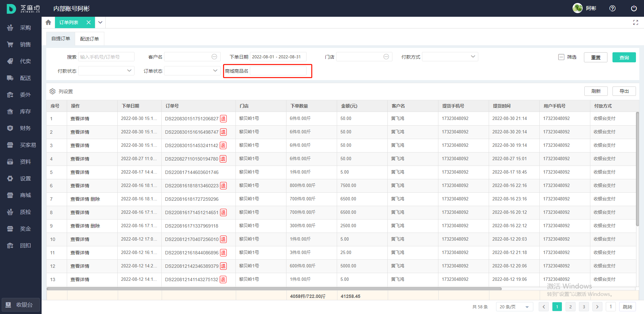This screenshot has height=314, width=644.
Task: Open the 销售 sidebar module
Action: [x=21, y=45]
